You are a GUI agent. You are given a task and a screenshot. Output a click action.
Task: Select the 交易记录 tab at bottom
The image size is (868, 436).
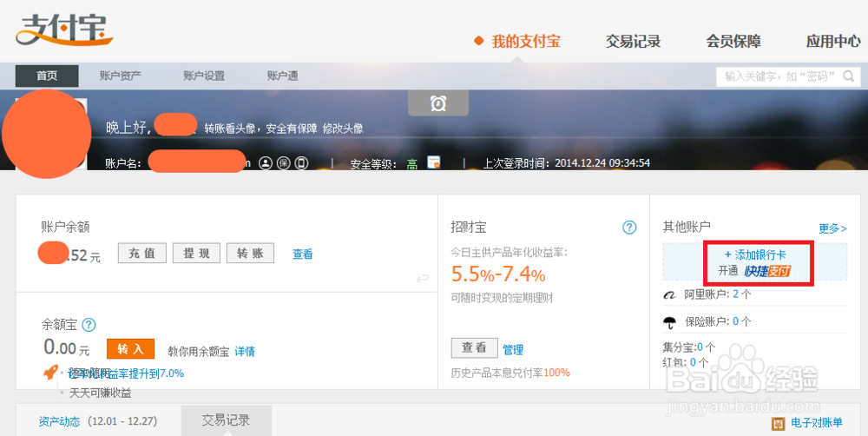point(226,420)
